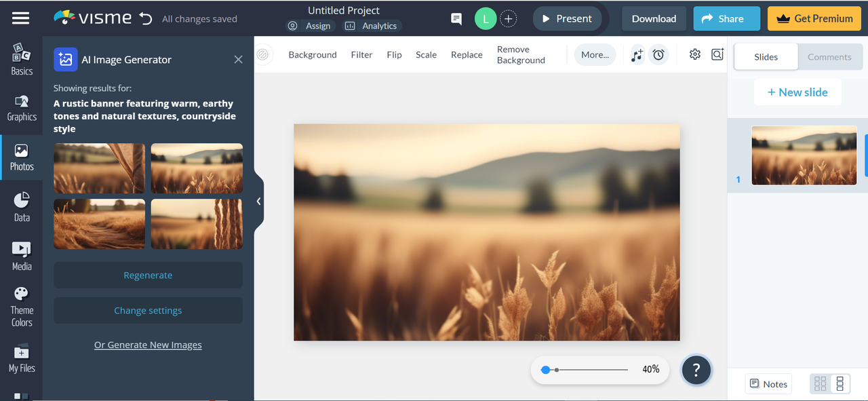
Task: Select the top-right generated field image
Action: coord(197,168)
